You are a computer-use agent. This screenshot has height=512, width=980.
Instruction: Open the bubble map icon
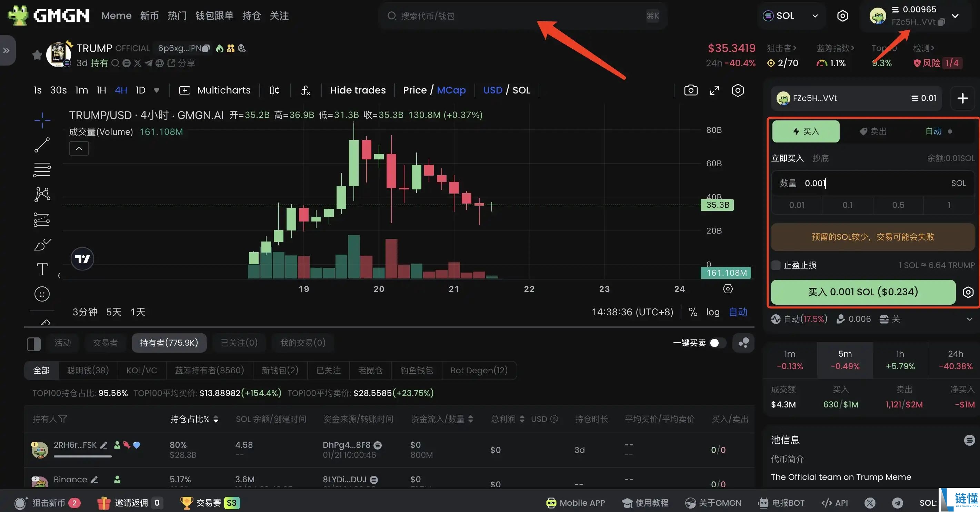coord(743,343)
